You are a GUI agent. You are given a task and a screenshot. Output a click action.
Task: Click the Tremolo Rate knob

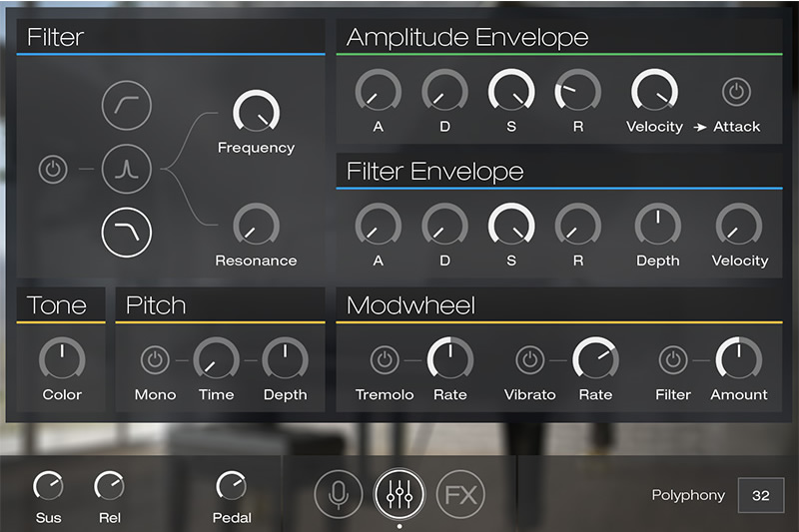[x=450, y=359]
